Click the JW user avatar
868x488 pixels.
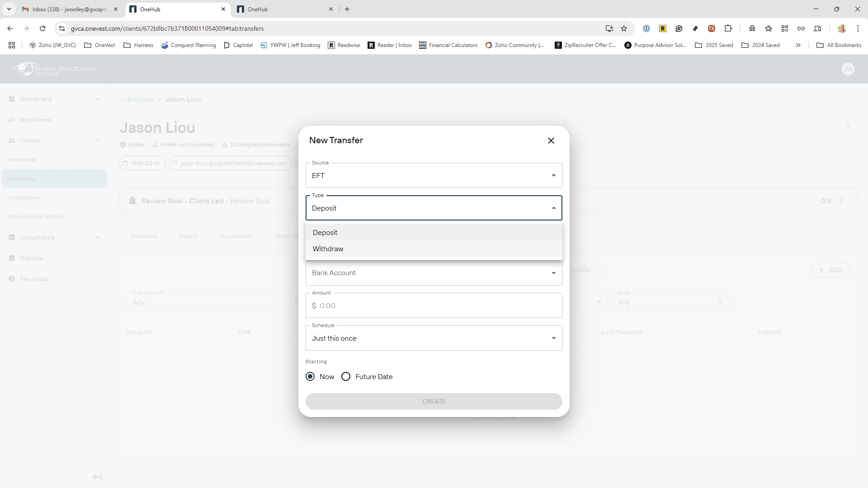point(848,69)
